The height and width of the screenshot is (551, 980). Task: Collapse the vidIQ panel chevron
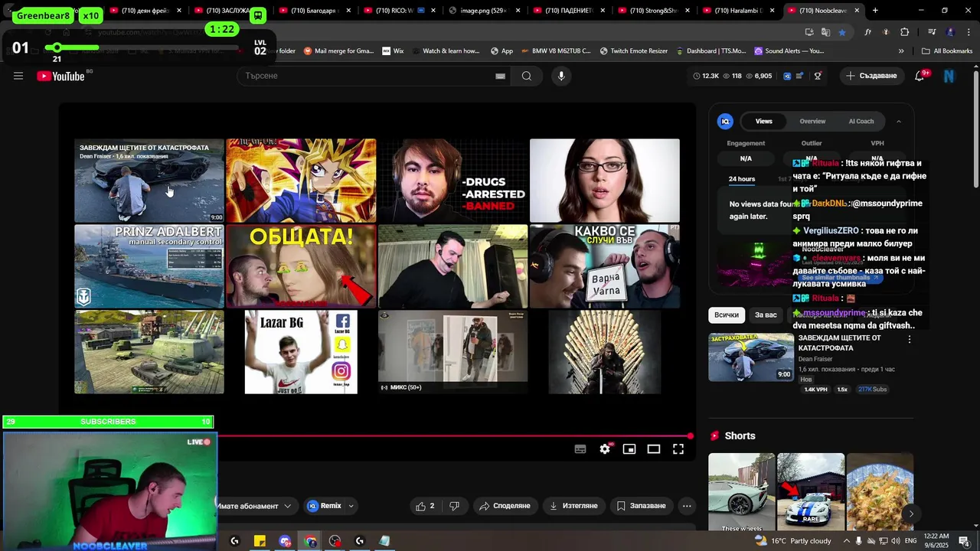(899, 121)
